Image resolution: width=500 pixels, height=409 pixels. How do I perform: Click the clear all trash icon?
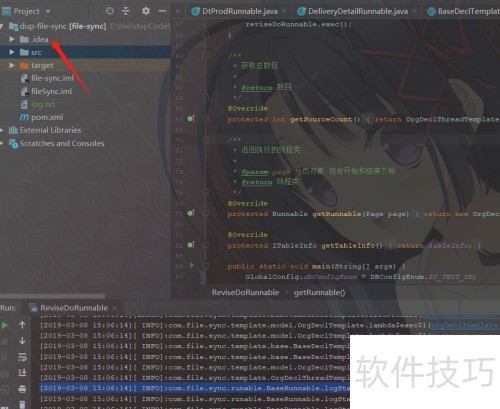pyautogui.click(x=22, y=404)
